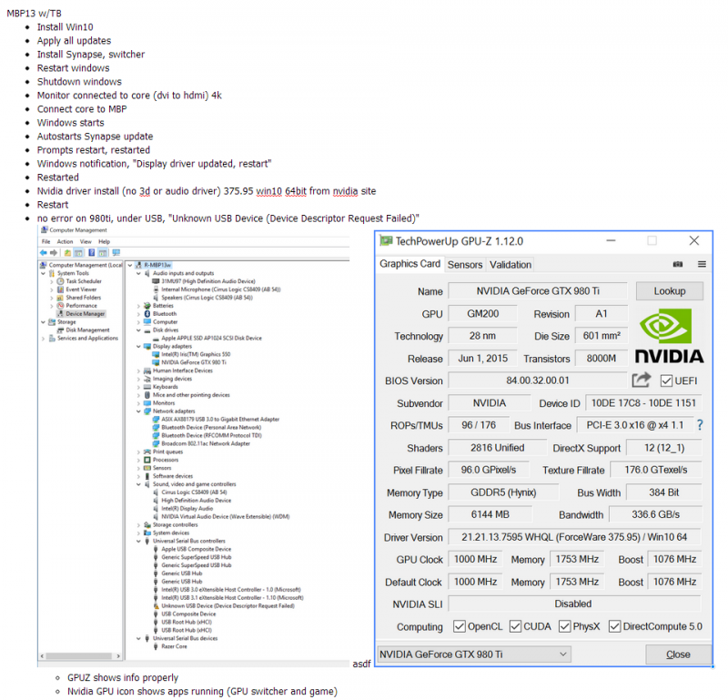Switch to the Sensors tab
The image size is (728, 700).
465,265
